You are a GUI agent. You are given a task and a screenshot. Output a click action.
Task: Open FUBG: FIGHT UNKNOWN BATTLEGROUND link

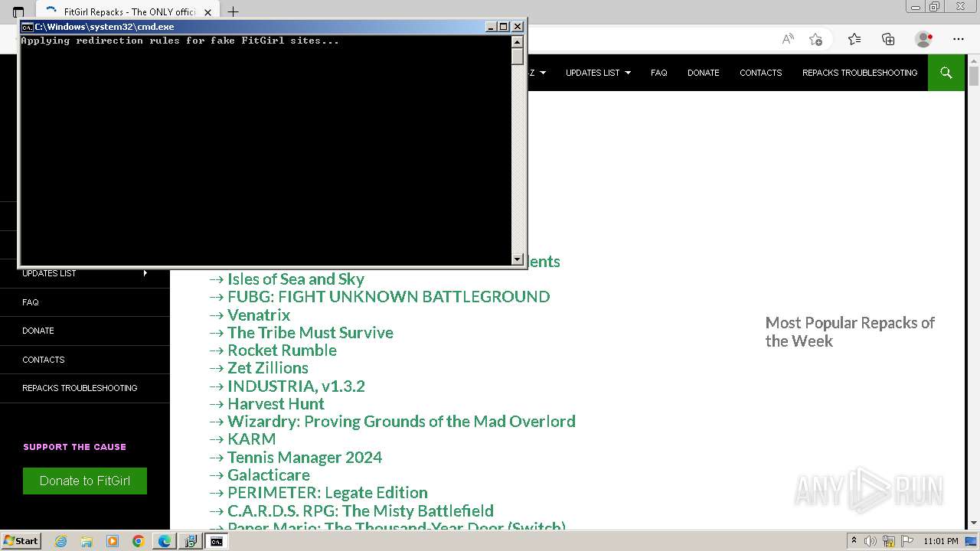pyautogui.click(x=388, y=297)
